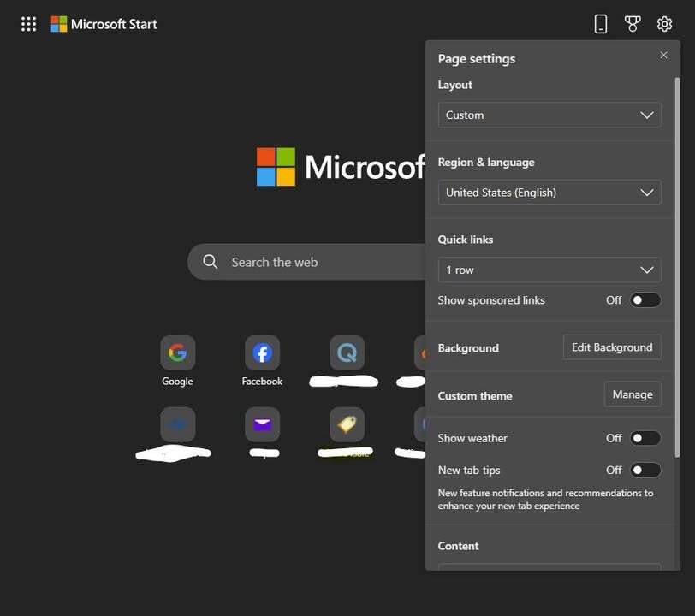The height and width of the screenshot is (616, 695).
Task: Click the Microsoft Rewards medal icon
Action: [633, 23]
